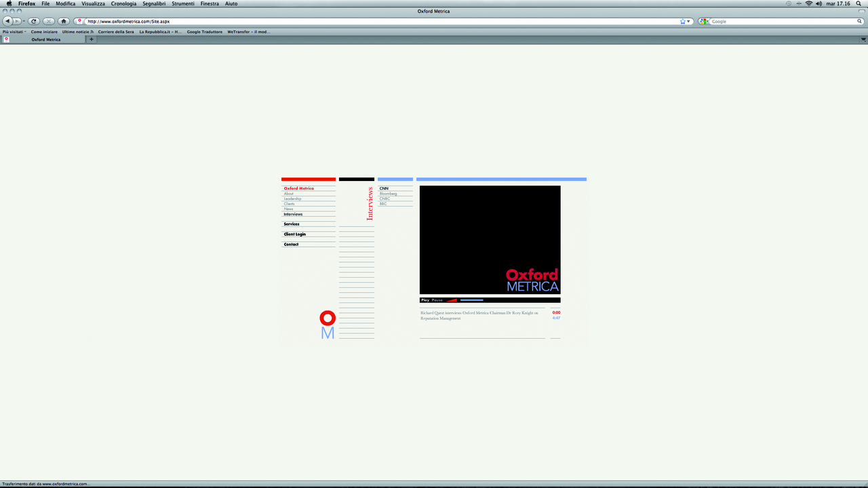Viewport: 868px width, 488px height.
Task: Click the Time Machine menu bar icon
Action: 788,3
